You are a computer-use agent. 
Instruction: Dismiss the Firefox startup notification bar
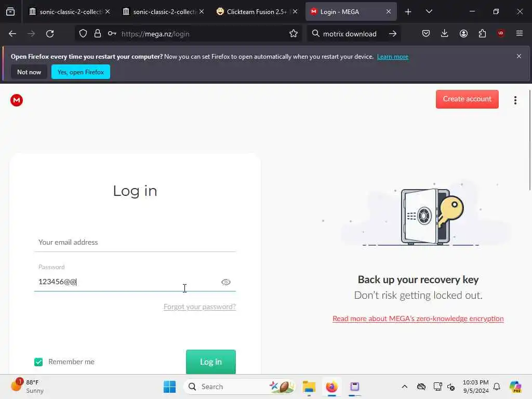519,56
